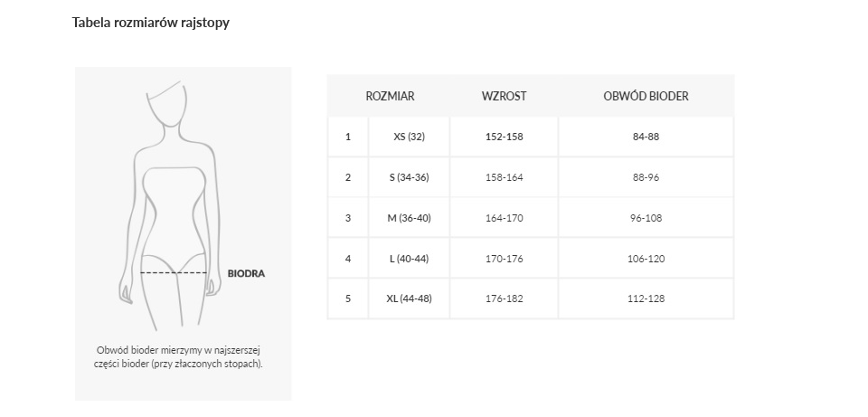This screenshot has height=417, width=868.
Task: Click height value 164-170
Action: click(x=504, y=218)
